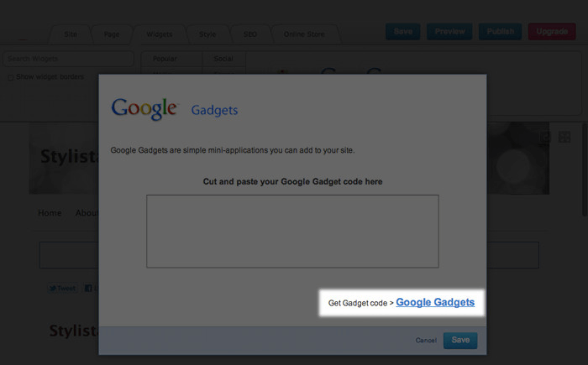Screen dimensions: 588x365
Task: Click the Publish button
Action: click(x=501, y=32)
